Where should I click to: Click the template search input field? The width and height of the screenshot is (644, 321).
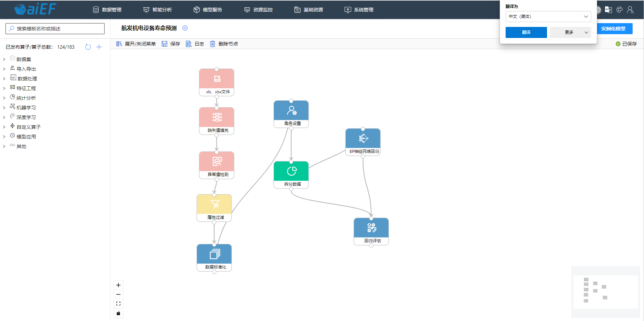click(55, 29)
